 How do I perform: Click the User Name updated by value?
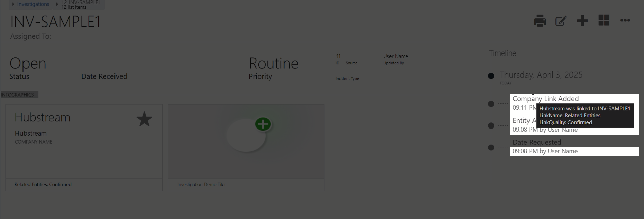tap(396, 56)
